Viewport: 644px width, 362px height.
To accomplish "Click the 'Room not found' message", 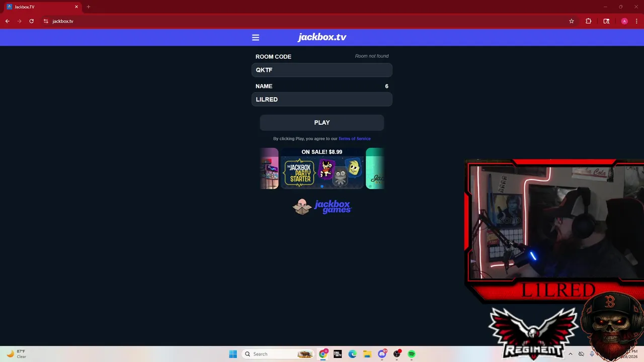I will coord(372,56).
